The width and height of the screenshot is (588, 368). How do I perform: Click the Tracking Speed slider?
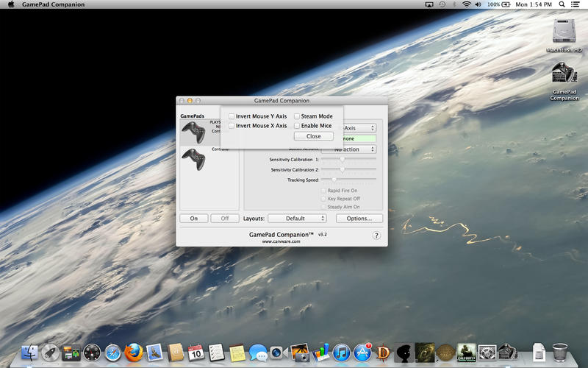(x=334, y=179)
